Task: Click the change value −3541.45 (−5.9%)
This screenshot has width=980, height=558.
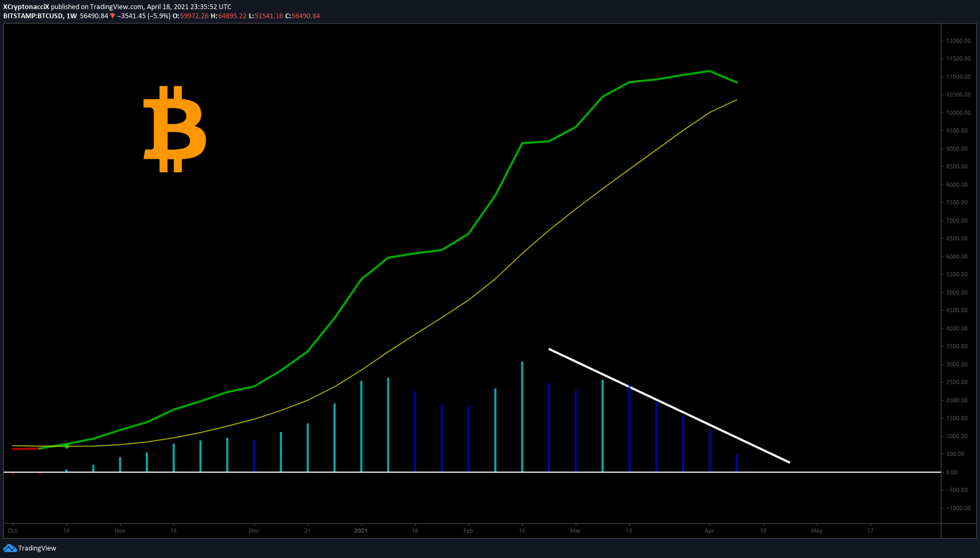Action: click(144, 16)
